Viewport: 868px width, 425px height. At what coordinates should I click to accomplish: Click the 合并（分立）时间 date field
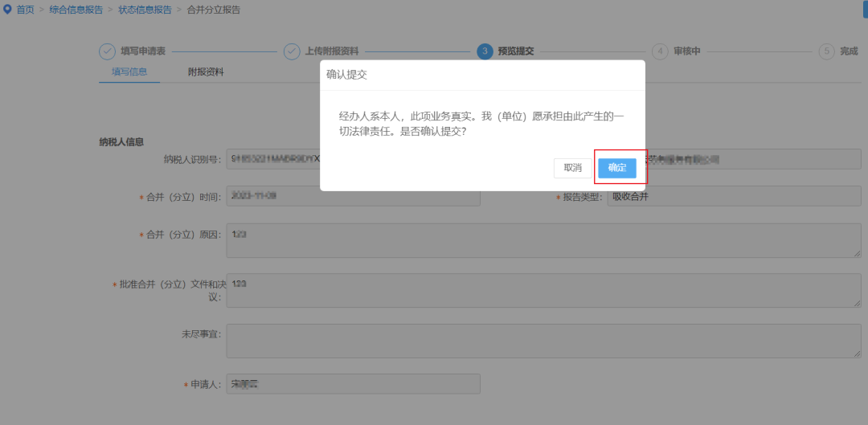[353, 196]
